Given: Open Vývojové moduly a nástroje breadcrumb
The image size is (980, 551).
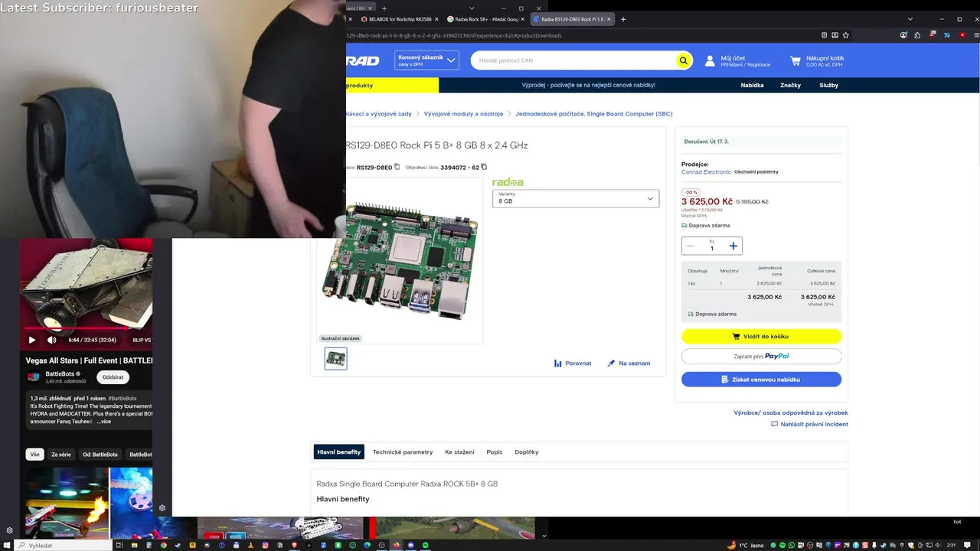Looking at the screenshot, I should pyautogui.click(x=463, y=114).
